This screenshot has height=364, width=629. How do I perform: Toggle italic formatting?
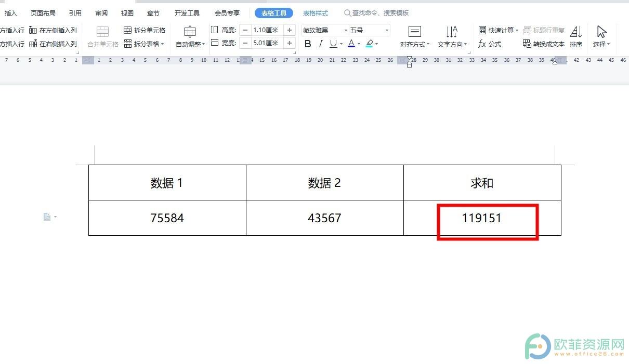pyautogui.click(x=321, y=44)
